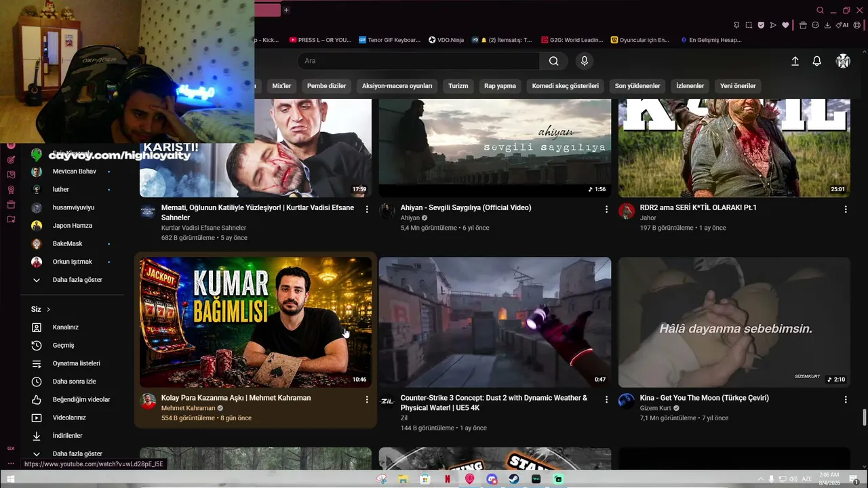Screen dimensions: 868x488
Task: Open İndirilenler in the sidebar
Action: 67,436
